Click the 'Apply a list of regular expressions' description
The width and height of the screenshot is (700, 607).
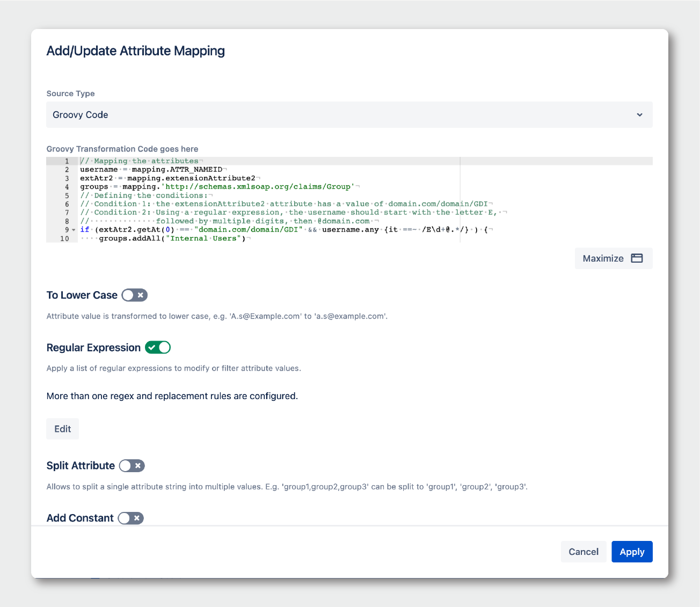[174, 368]
